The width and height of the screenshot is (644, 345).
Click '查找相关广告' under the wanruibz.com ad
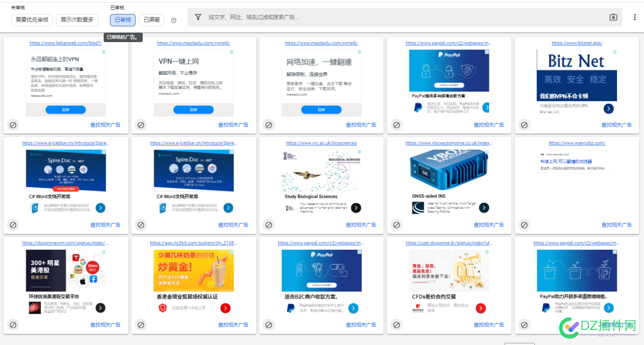click(617, 225)
